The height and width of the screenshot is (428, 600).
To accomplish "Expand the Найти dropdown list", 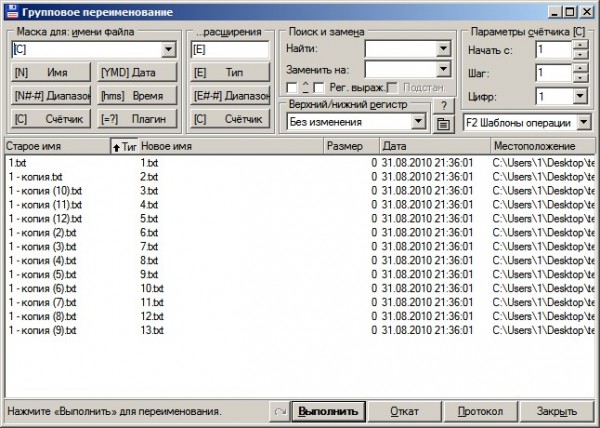I will click(x=443, y=49).
